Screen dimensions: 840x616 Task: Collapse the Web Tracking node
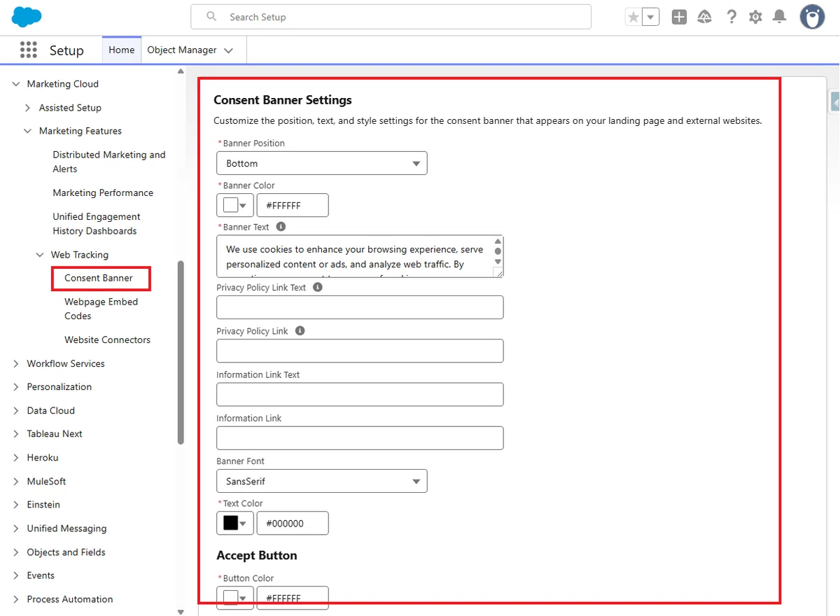pos(40,255)
